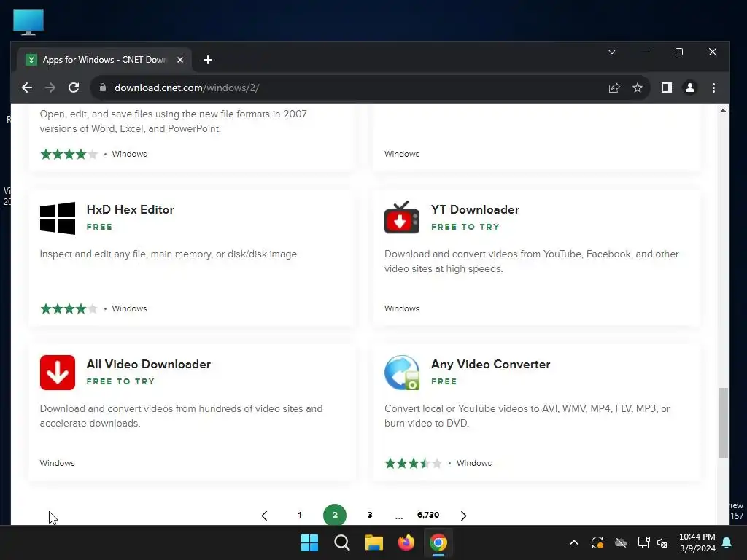Open network status tray icon
The height and width of the screenshot is (560, 747).
[x=643, y=542]
